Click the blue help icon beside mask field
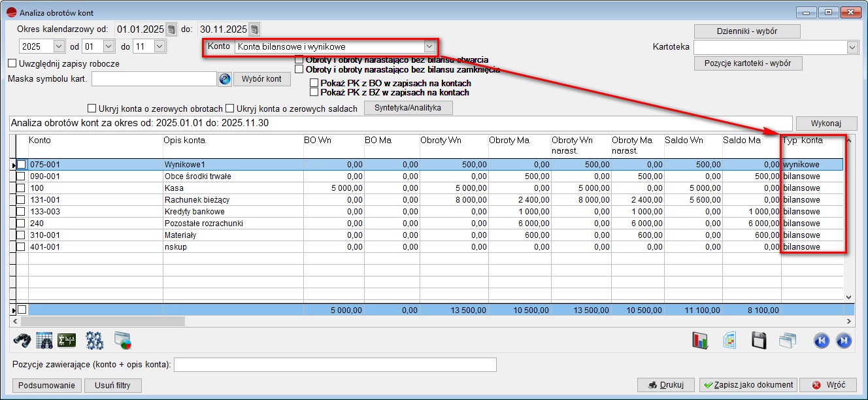Screen dimensions: 868x400 click(x=225, y=79)
